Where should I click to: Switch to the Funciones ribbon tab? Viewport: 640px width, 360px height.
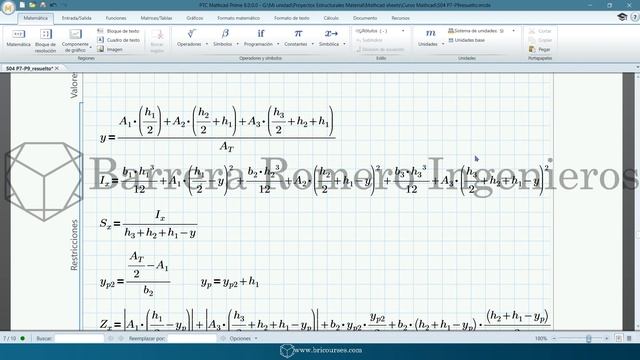(x=116, y=18)
